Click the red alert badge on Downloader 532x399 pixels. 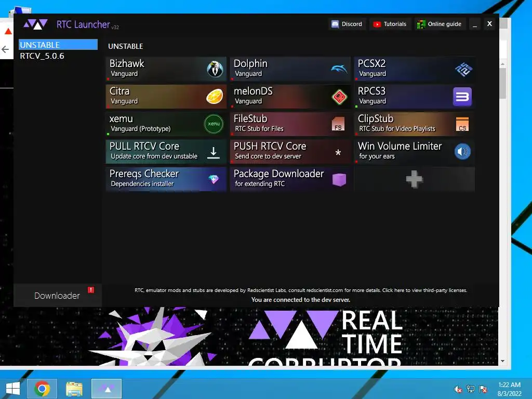91,290
